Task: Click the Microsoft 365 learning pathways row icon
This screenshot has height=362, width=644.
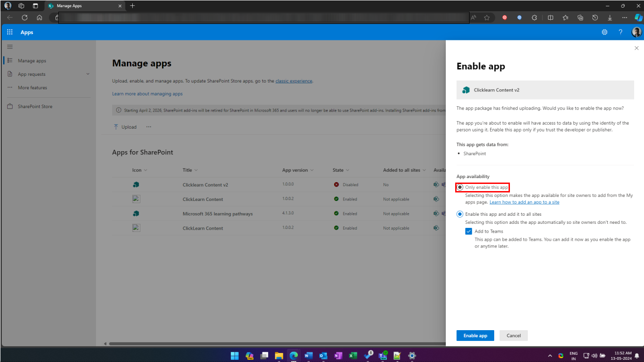Action: coord(136,214)
